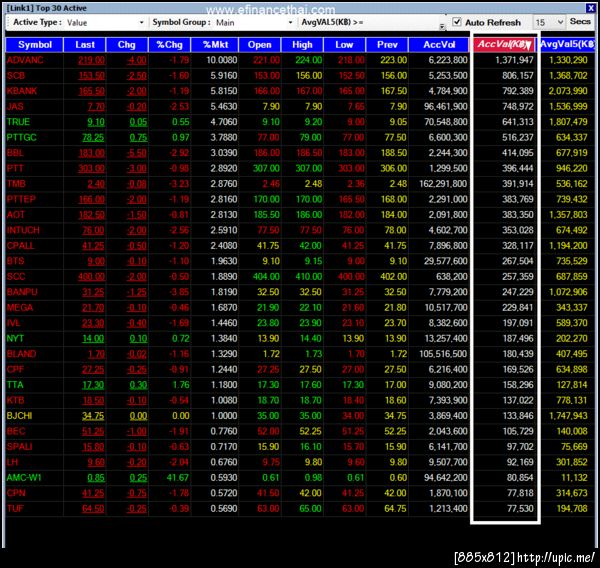600x568 pixels.
Task: Select the LH symbol
Action: coord(12,462)
